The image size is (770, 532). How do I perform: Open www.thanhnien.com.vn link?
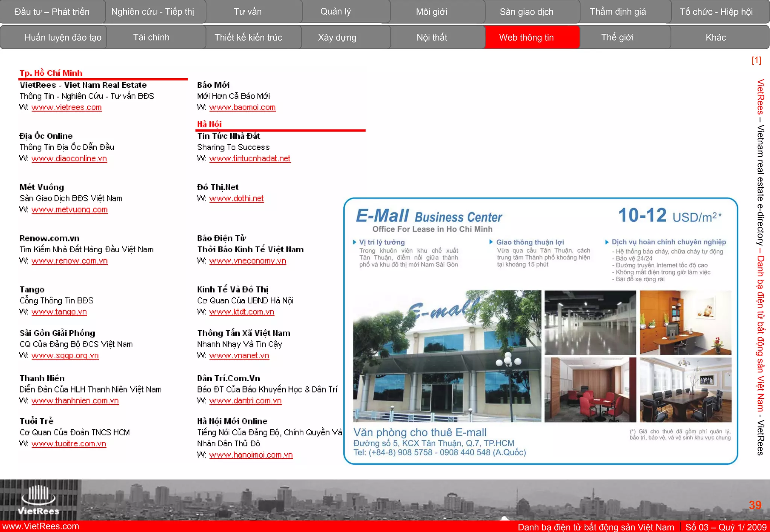pyautogui.click(x=75, y=401)
